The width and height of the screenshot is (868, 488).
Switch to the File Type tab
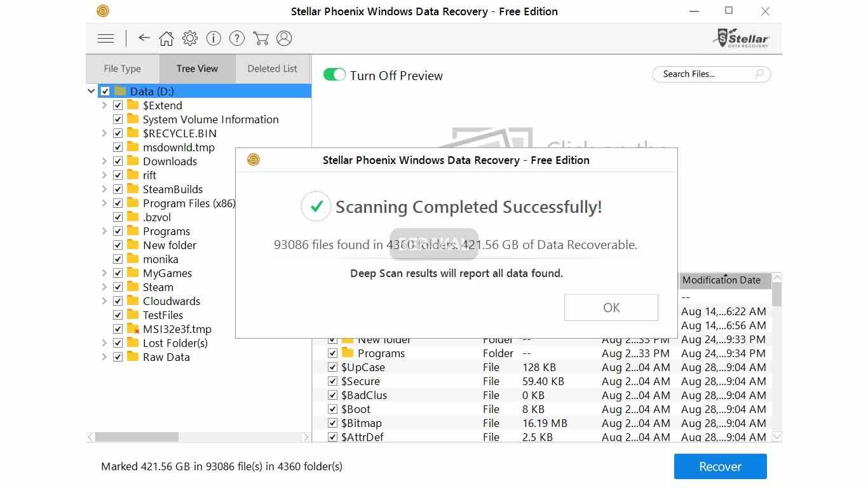pyautogui.click(x=123, y=69)
